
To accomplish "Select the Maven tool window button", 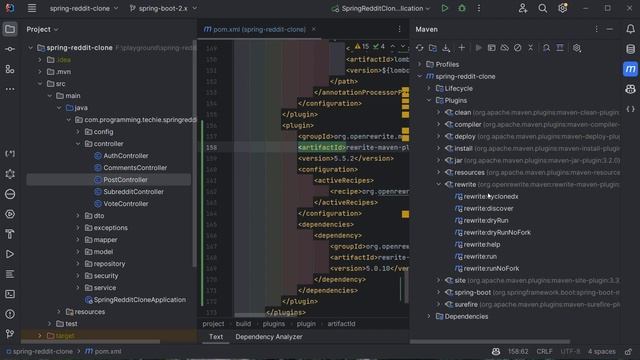I will click(630, 69).
